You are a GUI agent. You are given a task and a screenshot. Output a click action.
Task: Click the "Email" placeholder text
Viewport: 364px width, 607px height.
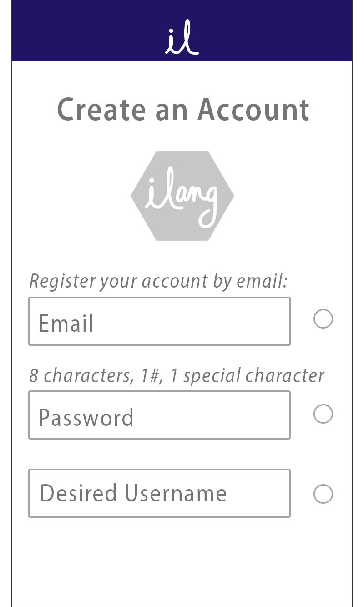click(66, 323)
